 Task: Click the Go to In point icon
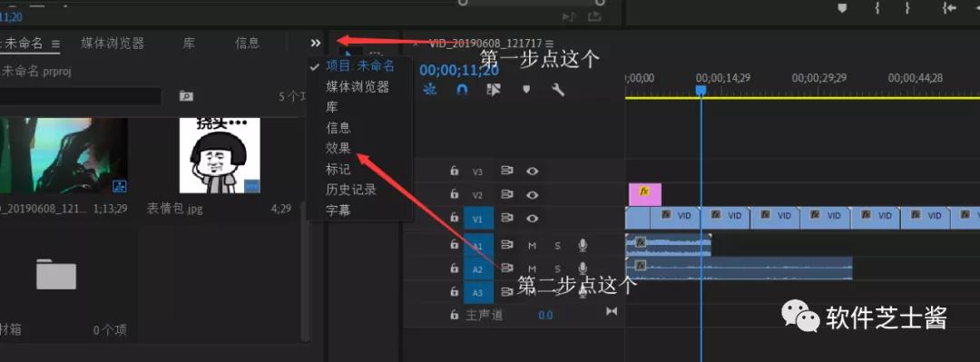949,8
